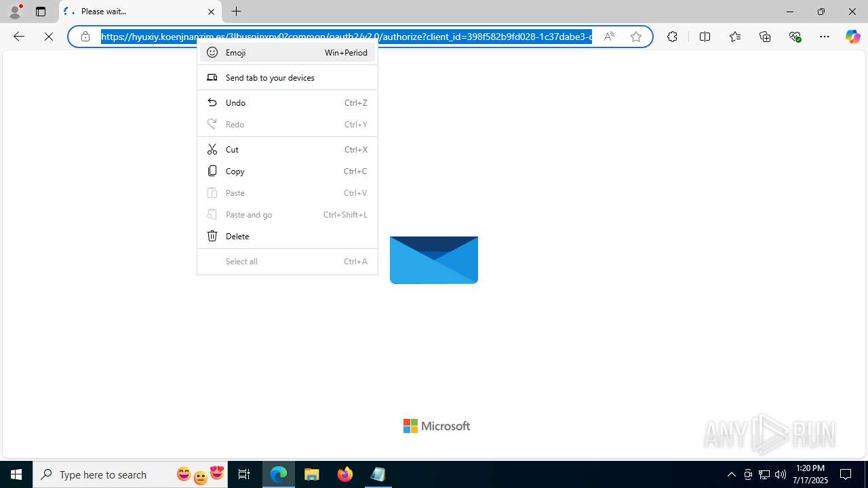Click the Microsoft logo
This screenshot has width=868, height=488.
(437, 426)
